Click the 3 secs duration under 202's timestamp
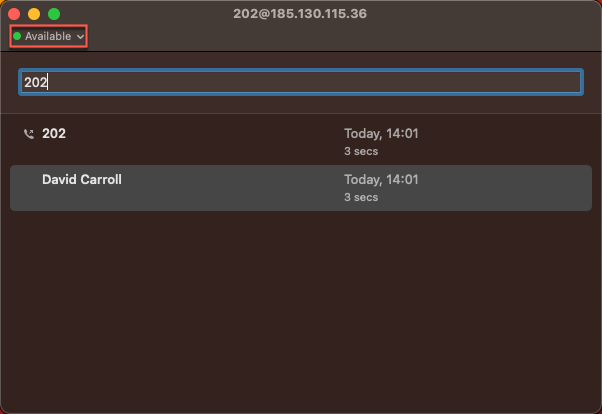This screenshot has height=414, width=602. coord(361,151)
